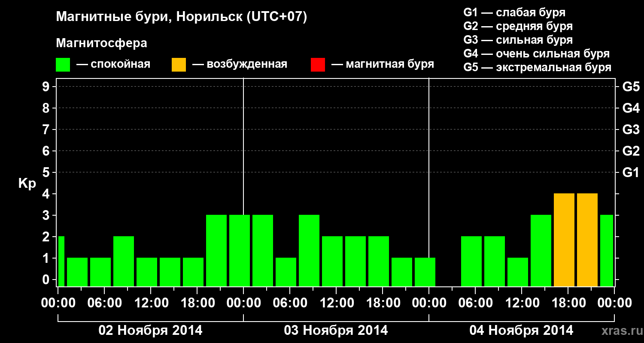Click the right-axis 'G2' scale label
Screen dimensions: 644x343
pyautogui.click(x=631, y=151)
